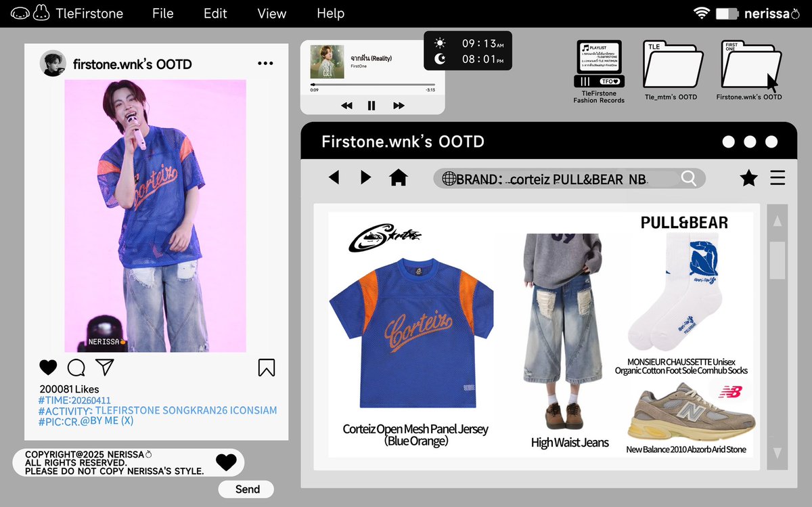Go forward with the browser forward arrow
812x507 pixels.
coord(366,177)
